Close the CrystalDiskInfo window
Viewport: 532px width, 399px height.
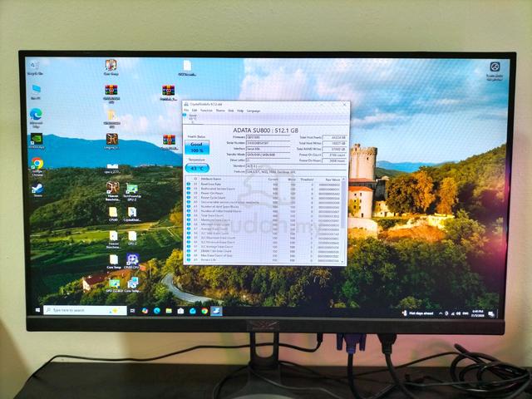click(344, 105)
